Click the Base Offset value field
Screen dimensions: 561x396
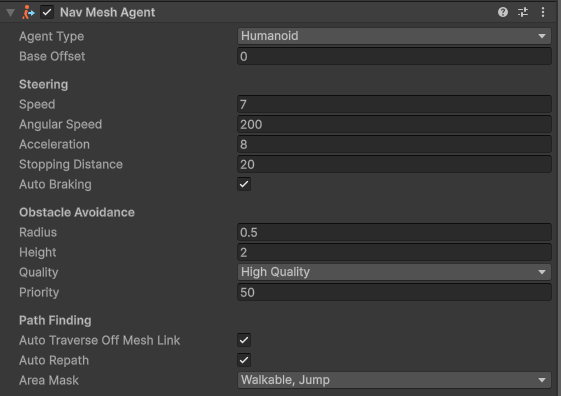394,57
